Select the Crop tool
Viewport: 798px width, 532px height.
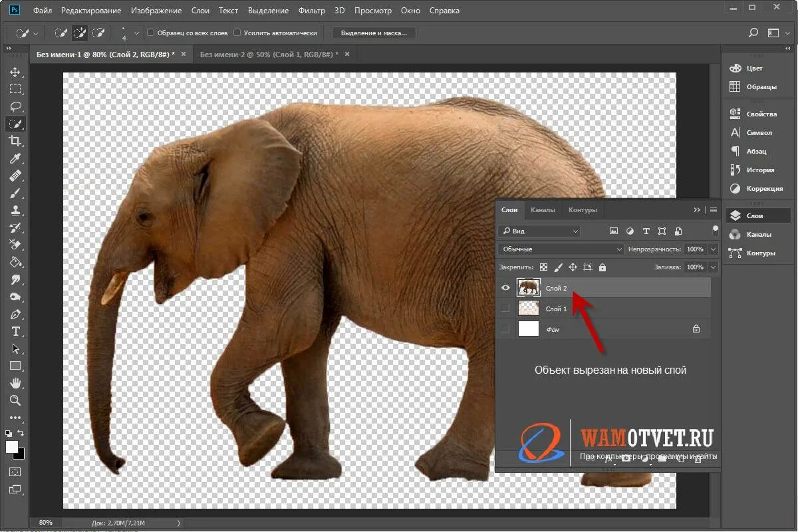pyautogui.click(x=15, y=141)
